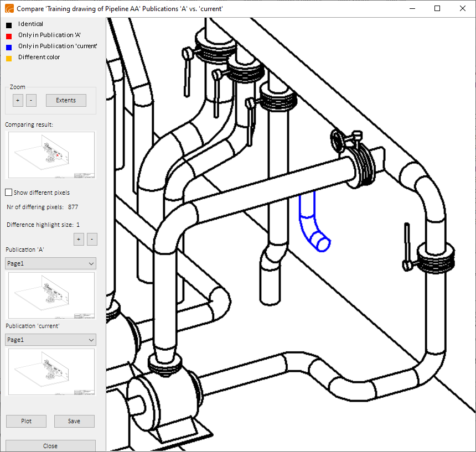This screenshot has width=476, height=452.
Task: Click the Plot button
Action: click(x=26, y=421)
